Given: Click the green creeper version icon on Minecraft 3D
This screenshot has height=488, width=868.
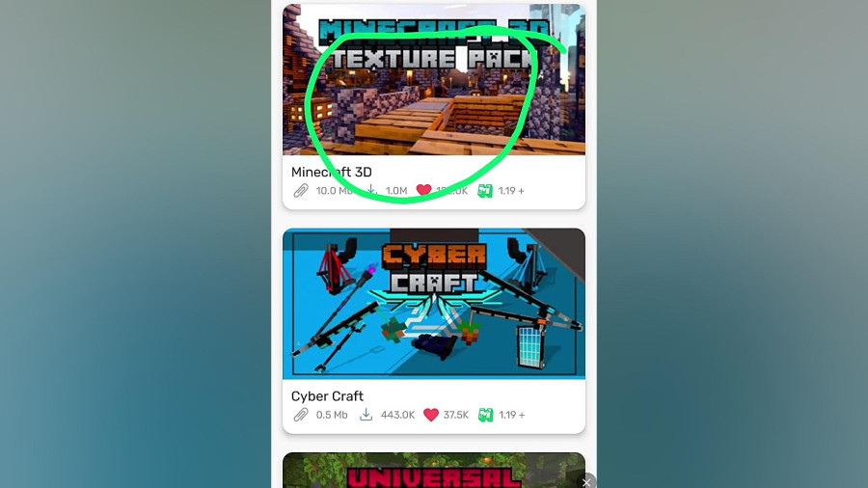Looking at the screenshot, I should 485,191.
